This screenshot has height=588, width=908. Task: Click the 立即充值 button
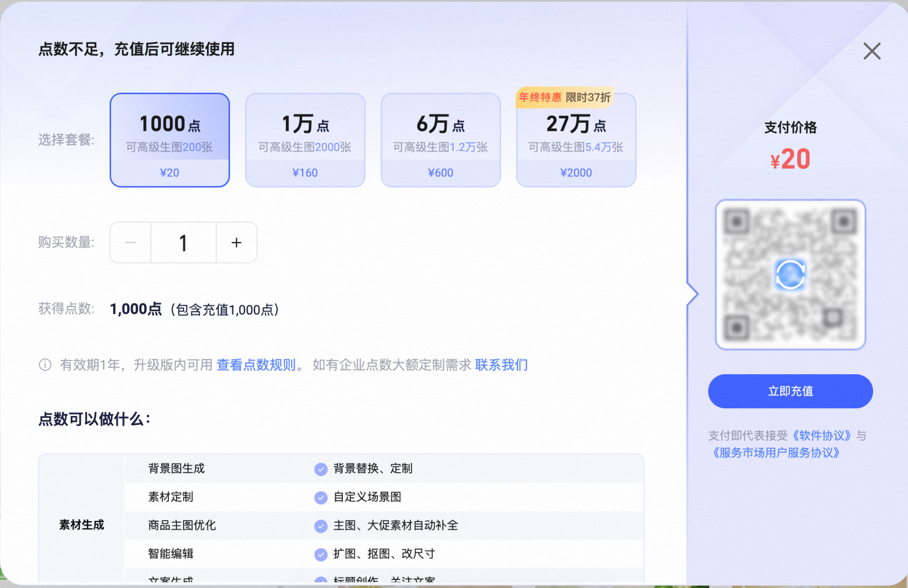coord(790,391)
